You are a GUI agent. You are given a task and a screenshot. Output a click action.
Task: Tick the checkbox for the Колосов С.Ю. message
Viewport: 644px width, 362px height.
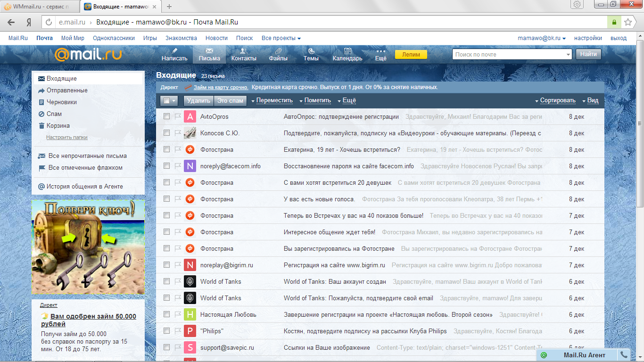(x=166, y=133)
